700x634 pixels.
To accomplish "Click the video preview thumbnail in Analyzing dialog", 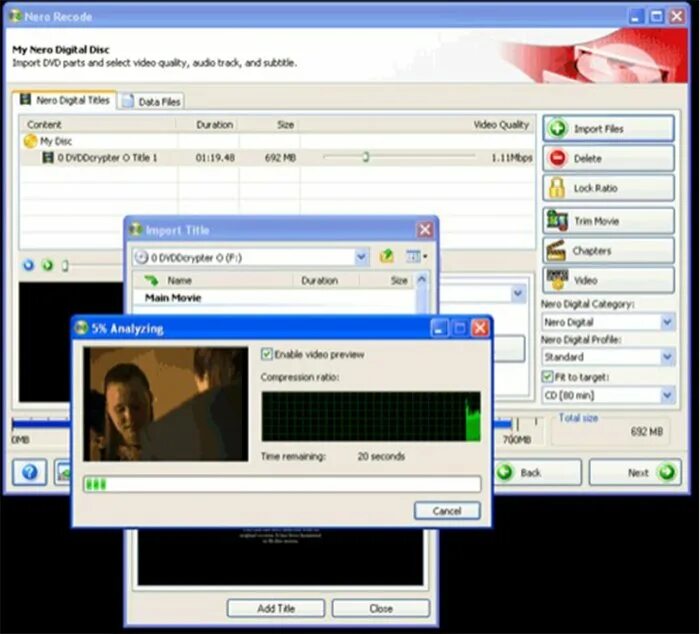I will pyautogui.click(x=166, y=404).
